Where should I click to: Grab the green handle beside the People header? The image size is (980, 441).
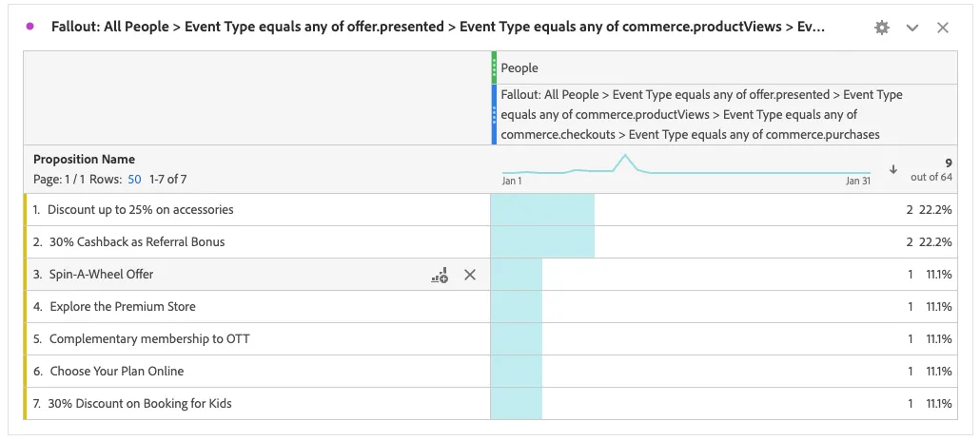point(494,67)
